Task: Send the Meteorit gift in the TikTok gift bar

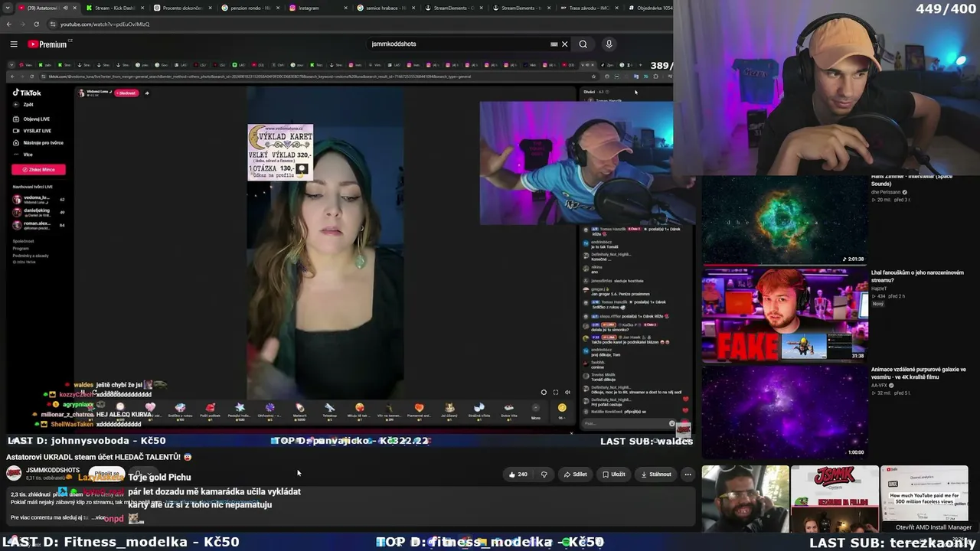Action: coord(299,410)
